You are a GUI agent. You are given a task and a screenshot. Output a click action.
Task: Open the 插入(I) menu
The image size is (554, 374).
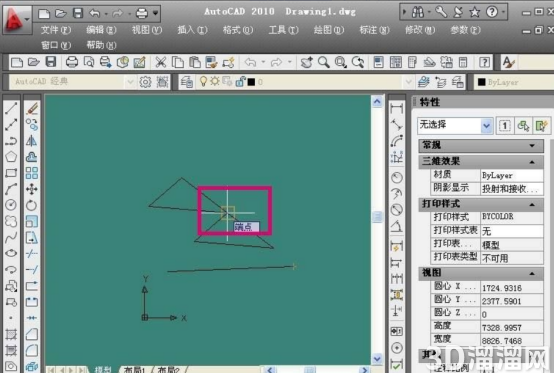pos(192,30)
